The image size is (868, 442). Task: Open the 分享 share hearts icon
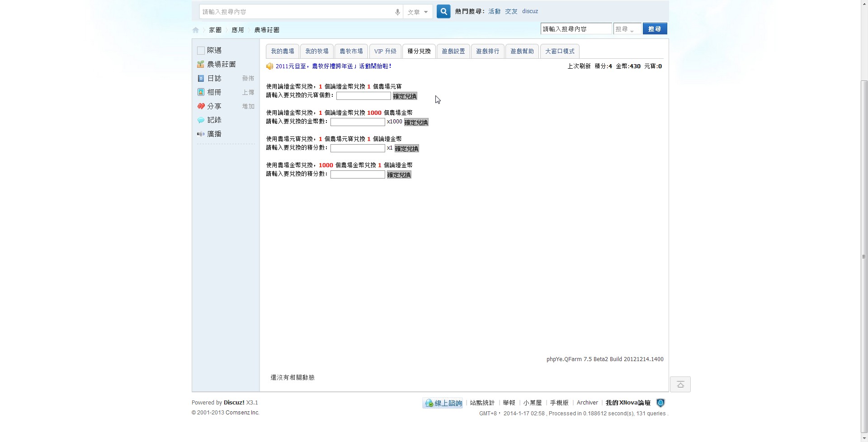pos(201,106)
